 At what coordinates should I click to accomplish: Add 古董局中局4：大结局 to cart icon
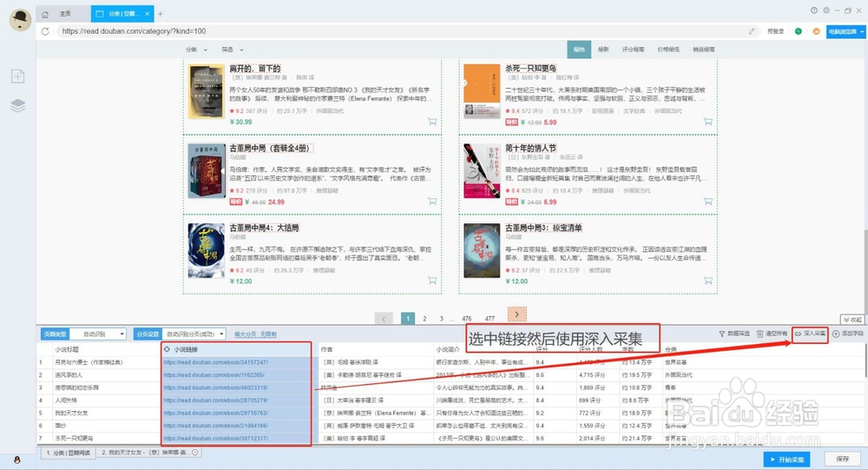pos(432,281)
